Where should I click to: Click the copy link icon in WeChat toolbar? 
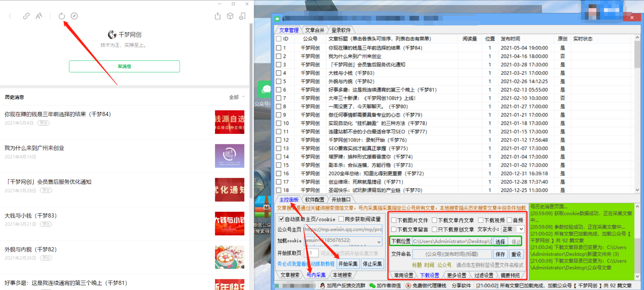coord(26,16)
